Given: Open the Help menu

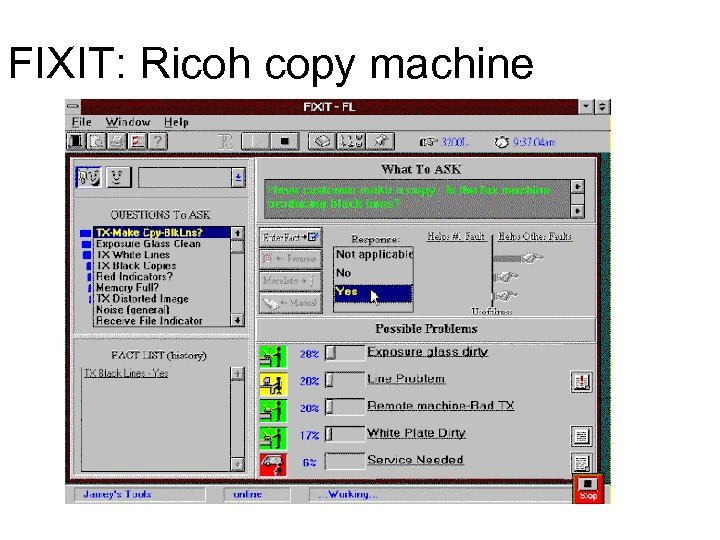Looking at the screenshot, I should pos(176,122).
